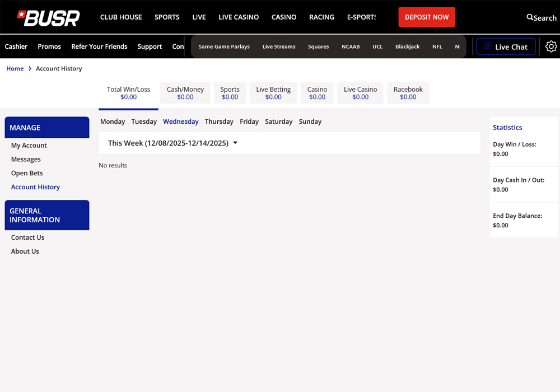Click the Search magnifier icon
Viewport: 560px width, 392px height.
(x=530, y=17)
